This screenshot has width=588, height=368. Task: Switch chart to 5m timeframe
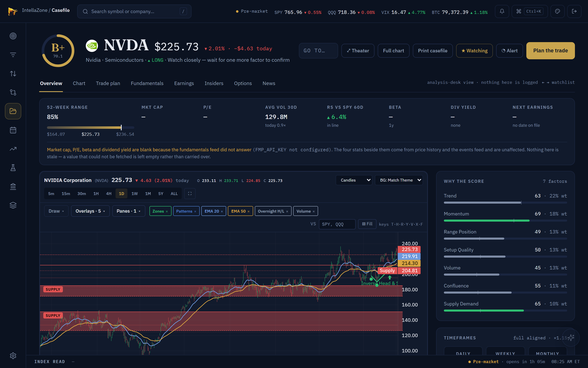(51, 193)
